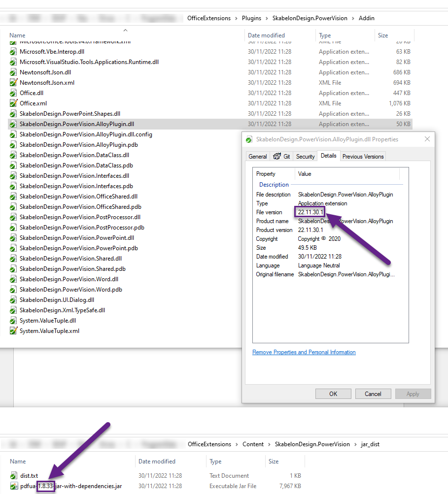Click the Newtonsoft.Json.dll file icon
Screen dimensions: 448x494
pos(13,72)
